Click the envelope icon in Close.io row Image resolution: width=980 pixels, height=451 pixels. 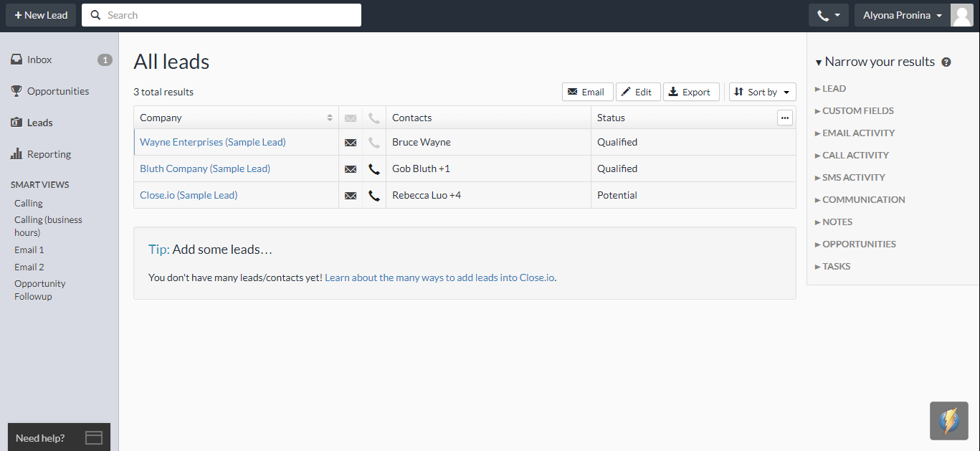click(x=351, y=196)
